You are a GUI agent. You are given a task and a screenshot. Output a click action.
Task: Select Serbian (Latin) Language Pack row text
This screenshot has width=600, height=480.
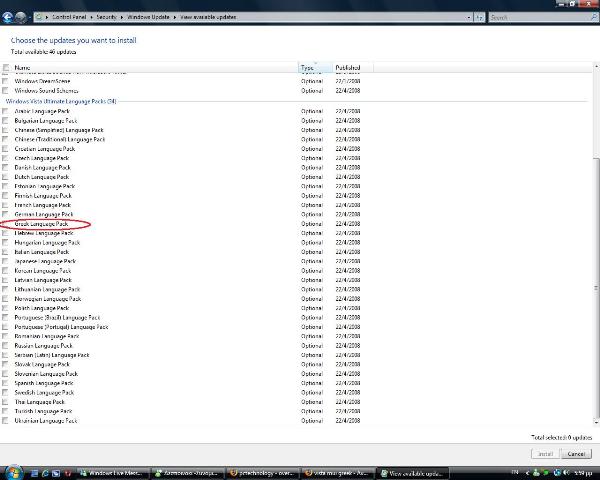pyautogui.click(x=52, y=355)
